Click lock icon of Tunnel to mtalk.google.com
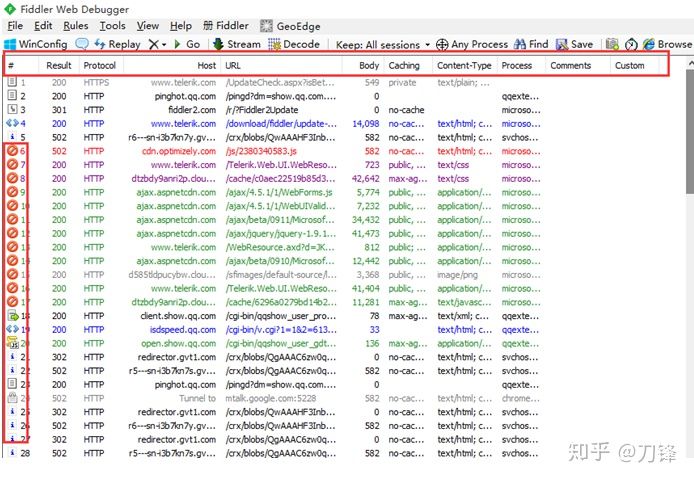This screenshot has width=694, height=480. pos(12,397)
